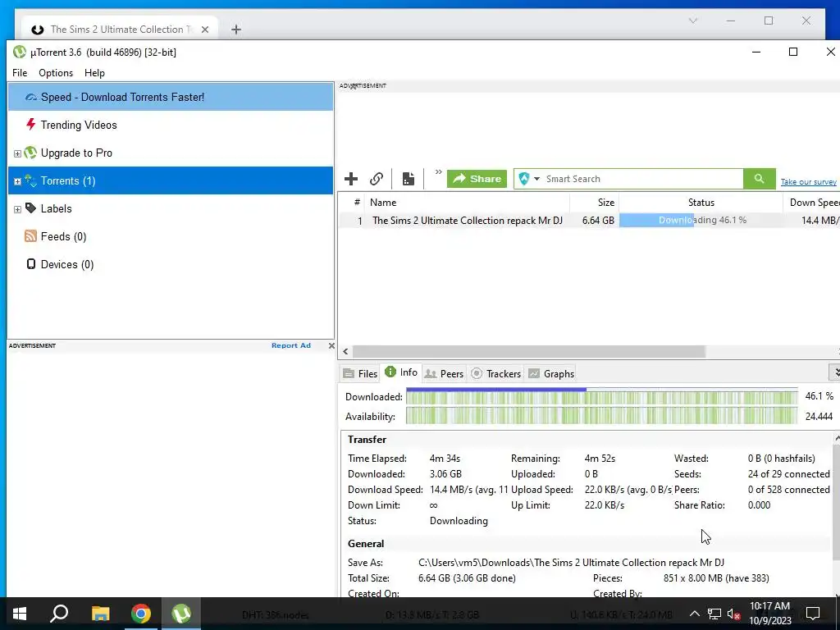The width and height of the screenshot is (840, 630).
Task: Click the Add Torrent from URL link icon
Action: click(377, 178)
